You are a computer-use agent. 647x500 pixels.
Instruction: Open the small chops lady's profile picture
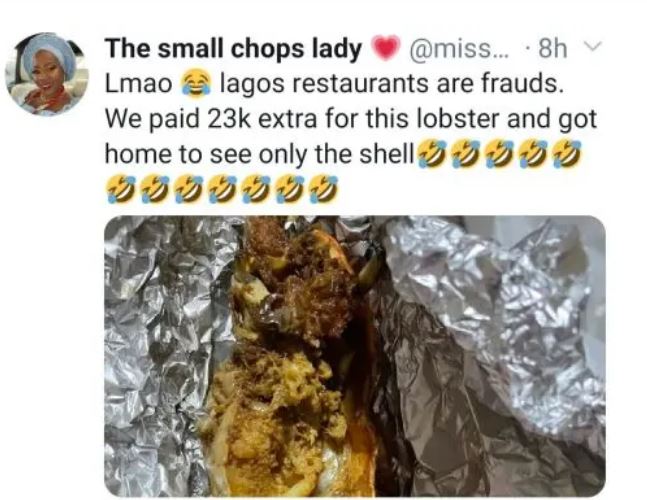[47, 74]
